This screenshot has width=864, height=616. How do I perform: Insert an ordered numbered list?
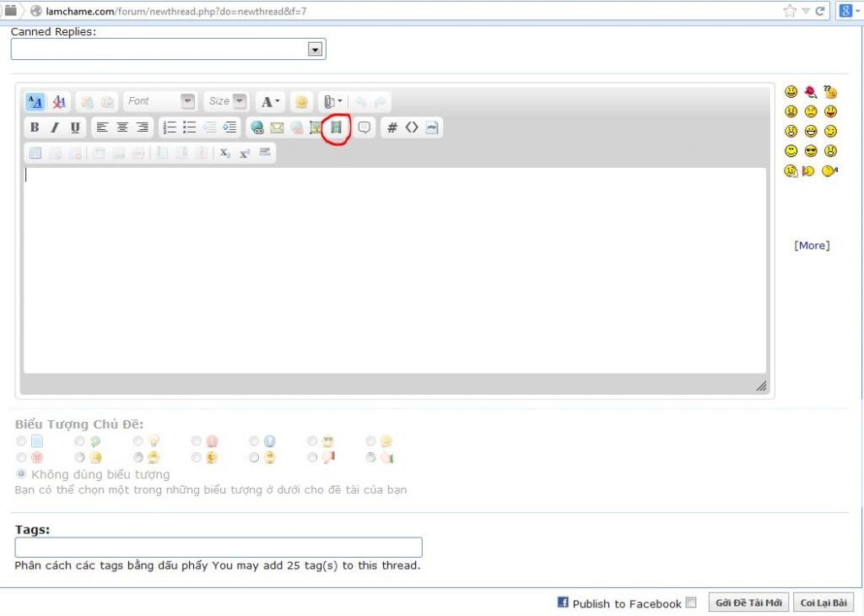pos(170,127)
